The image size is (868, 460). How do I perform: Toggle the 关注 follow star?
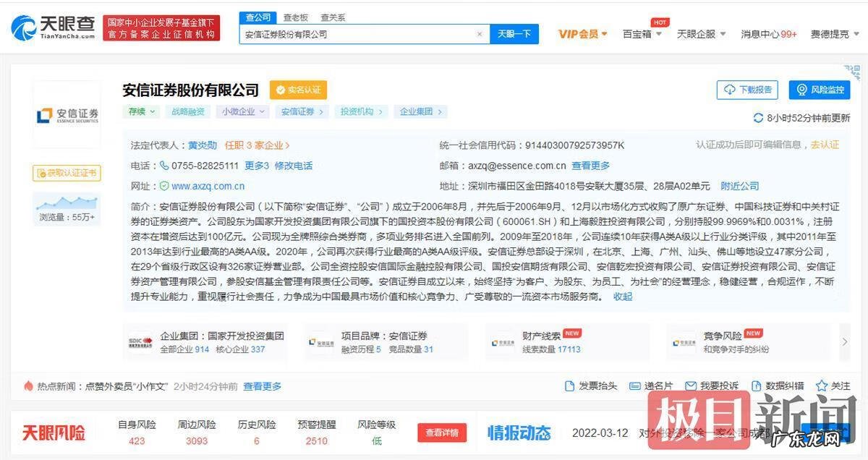click(822, 386)
